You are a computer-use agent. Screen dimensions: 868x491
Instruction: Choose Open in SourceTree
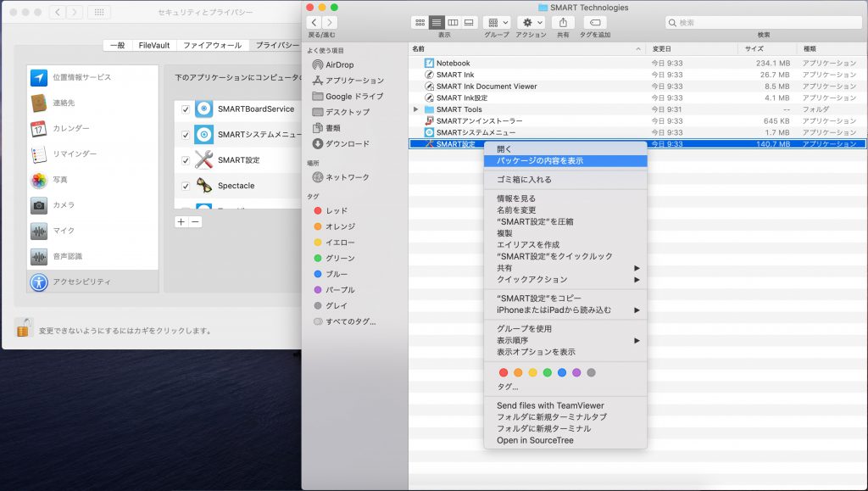[565, 441]
